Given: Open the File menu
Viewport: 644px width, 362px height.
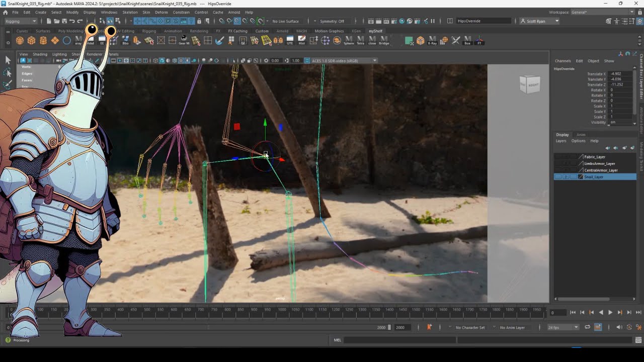Looking at the screenshot, I should (15, 12).
